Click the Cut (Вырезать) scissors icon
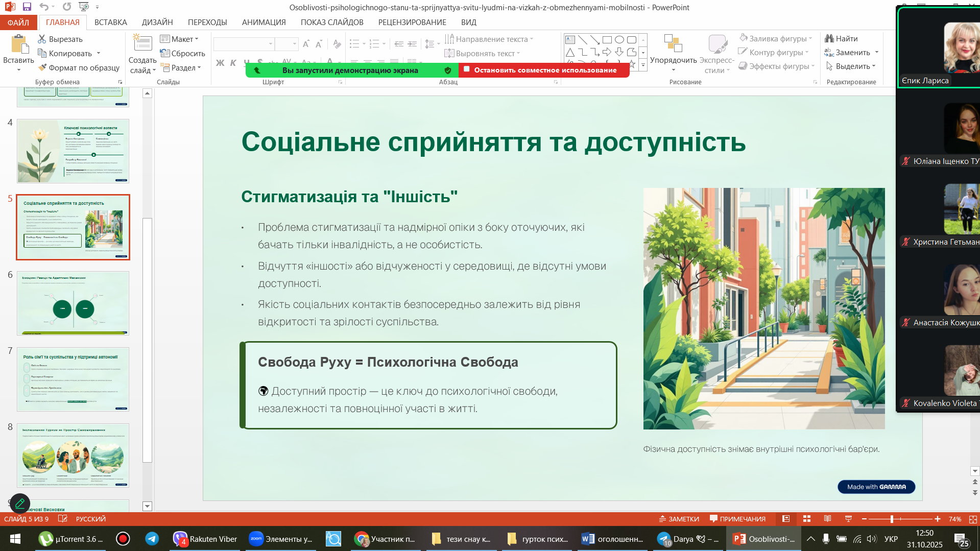 pyautogui.click(x=42, y=39)
